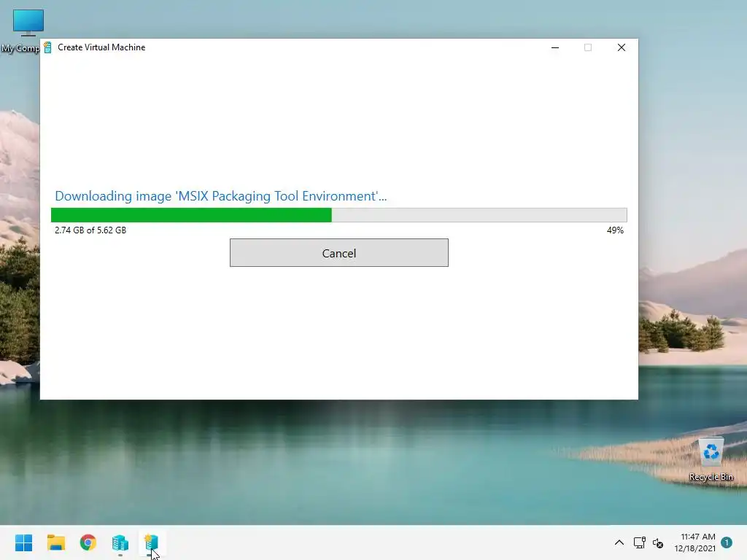The height and width of the screenshot is (560, 747).
Task: Click the 49% progress percentage label
Action: coord(615,230)
